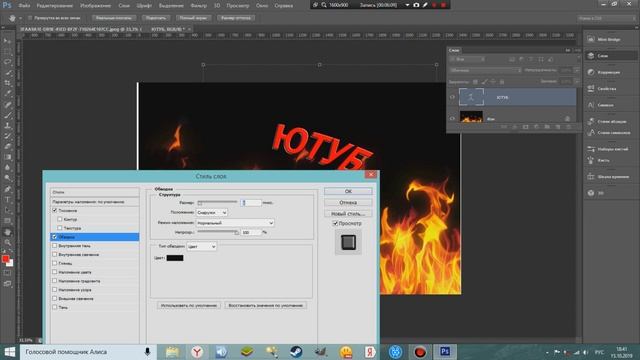
Task: Enable the Текстура checkbox
Action: [60, 228]
